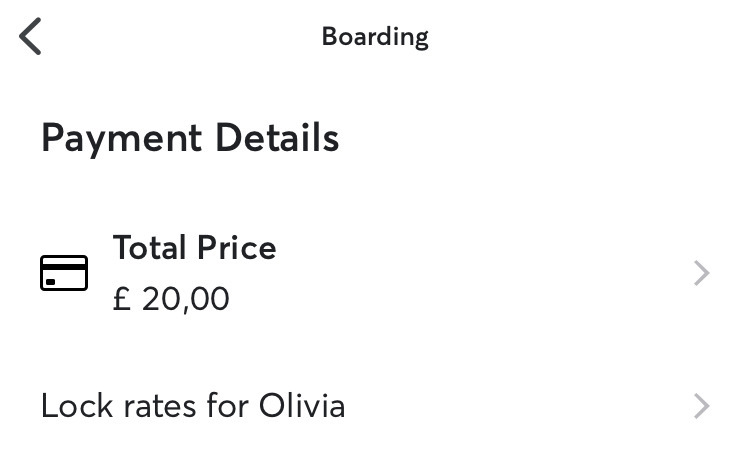The image size is (750, 461).
Task: Tap the word Boarding in the header
Action: coord(375,37)
